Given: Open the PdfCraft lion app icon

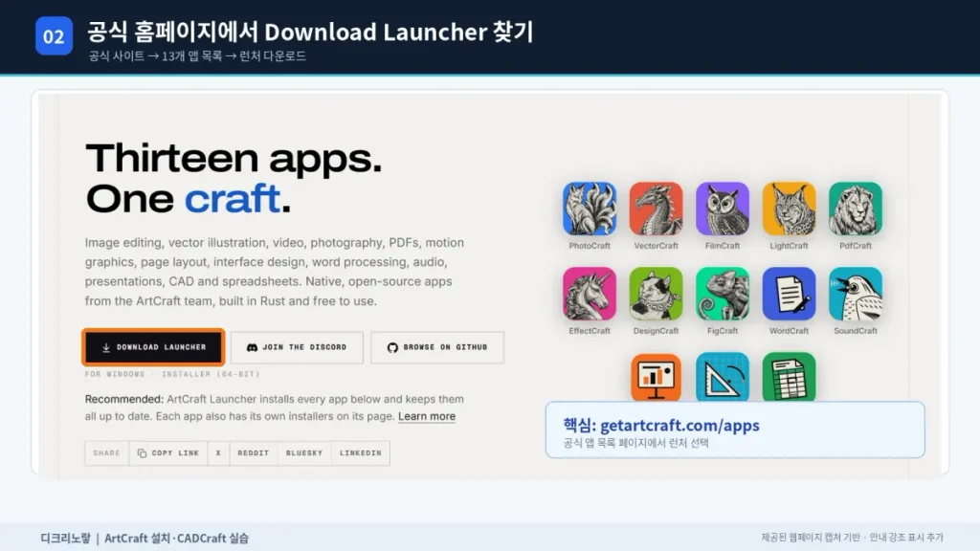Looking at the screenshot, I should 856,209.
